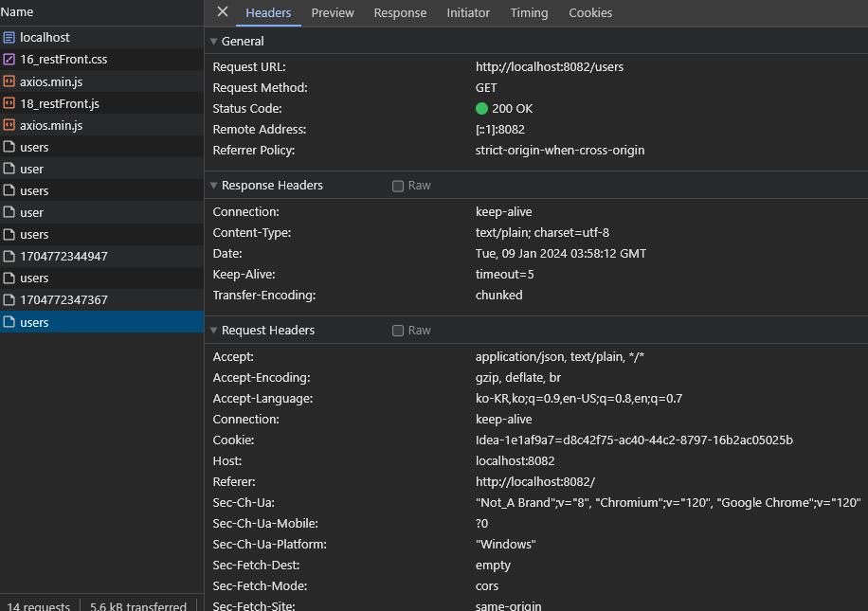
Task: Click the Remote Address value [::1]:8082
Action: pos(500,130)
